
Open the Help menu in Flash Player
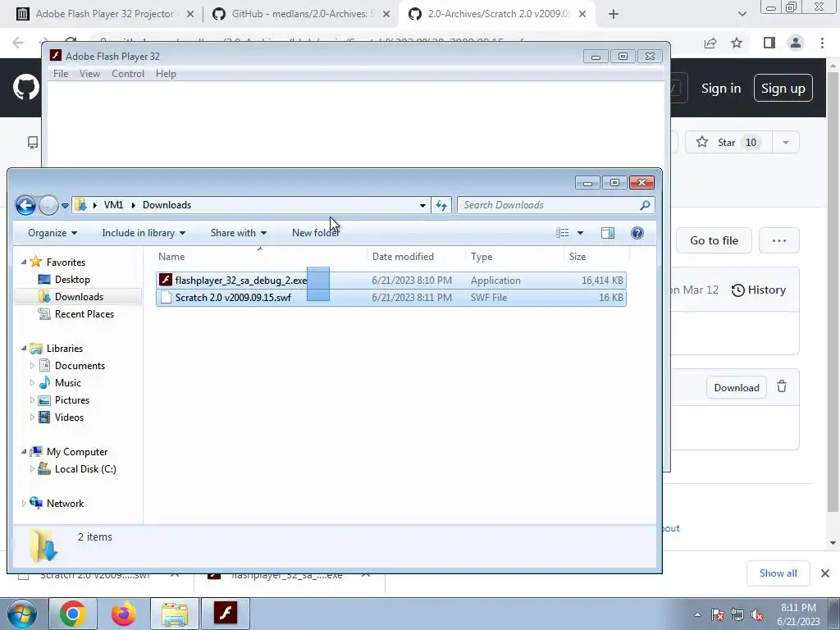[166, 74]
